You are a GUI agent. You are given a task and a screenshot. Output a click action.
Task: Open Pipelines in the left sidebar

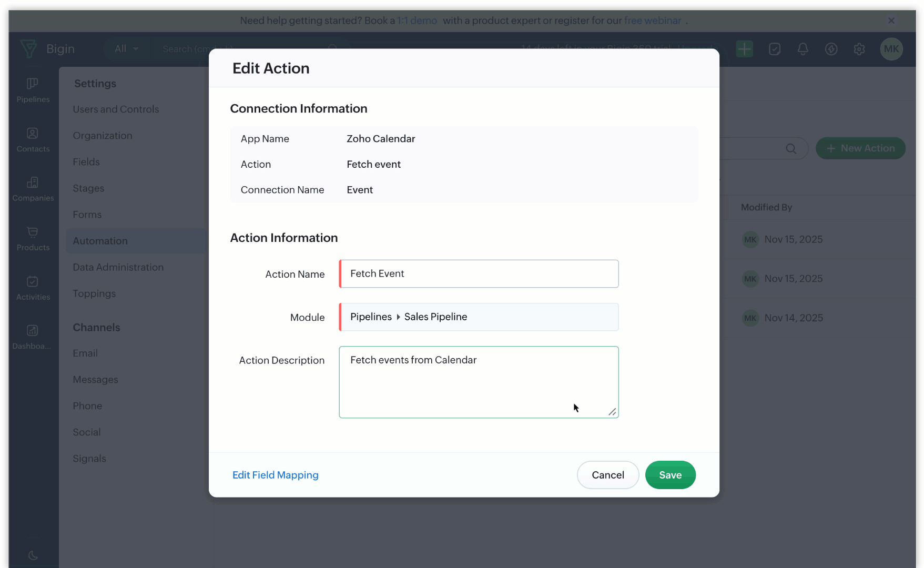pyautogui.click(x=33, y=90)
